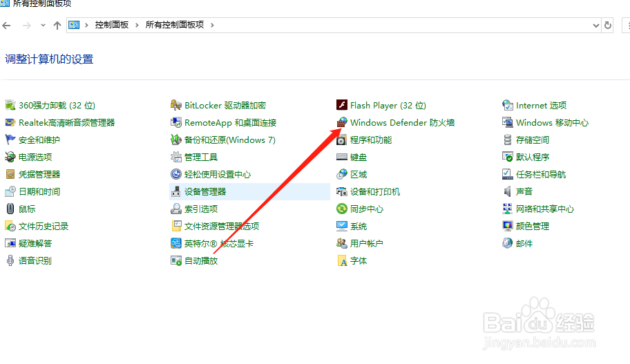Click the 鼠标 mouse icon

[10, 209]
